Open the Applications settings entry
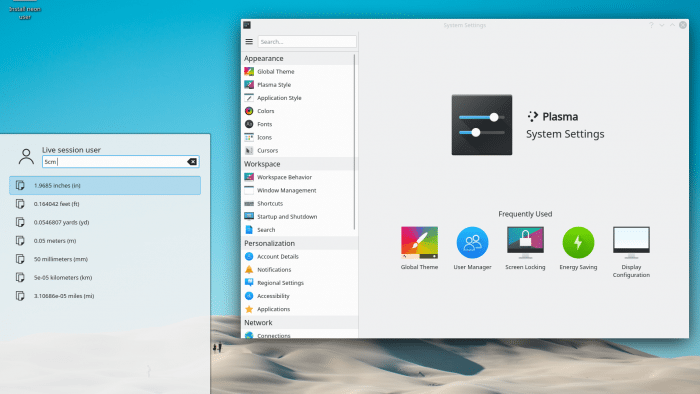The height and width of the screenshot is (394, 700). (x=299, y=309)
